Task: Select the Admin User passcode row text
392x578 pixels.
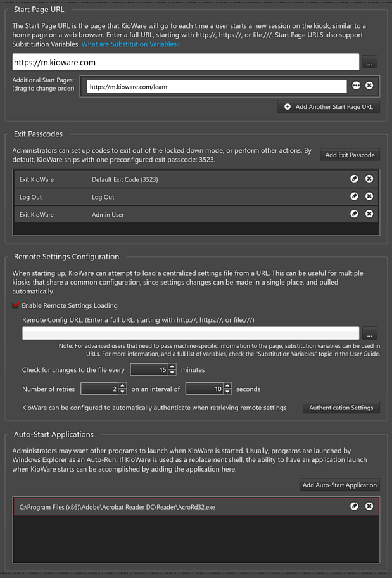Action: click(108, 215)
